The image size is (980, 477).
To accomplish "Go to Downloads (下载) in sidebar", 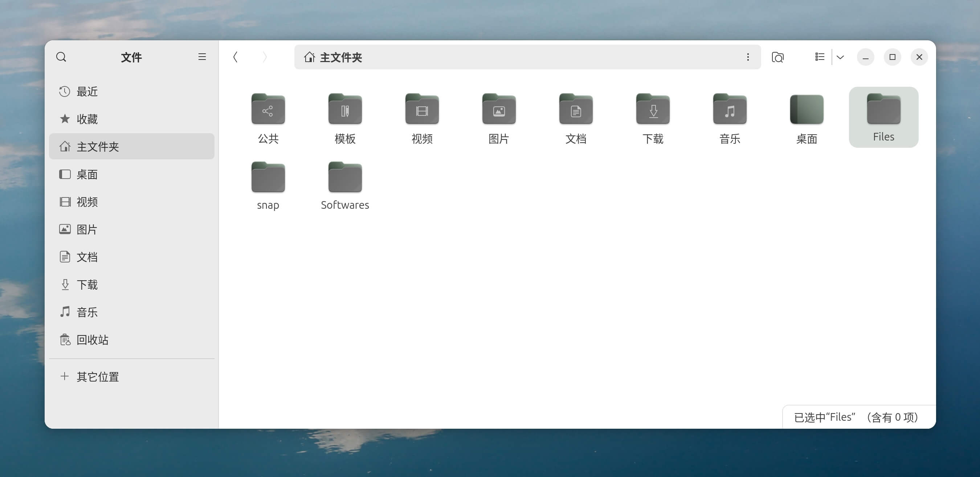I will pos(87,285).
